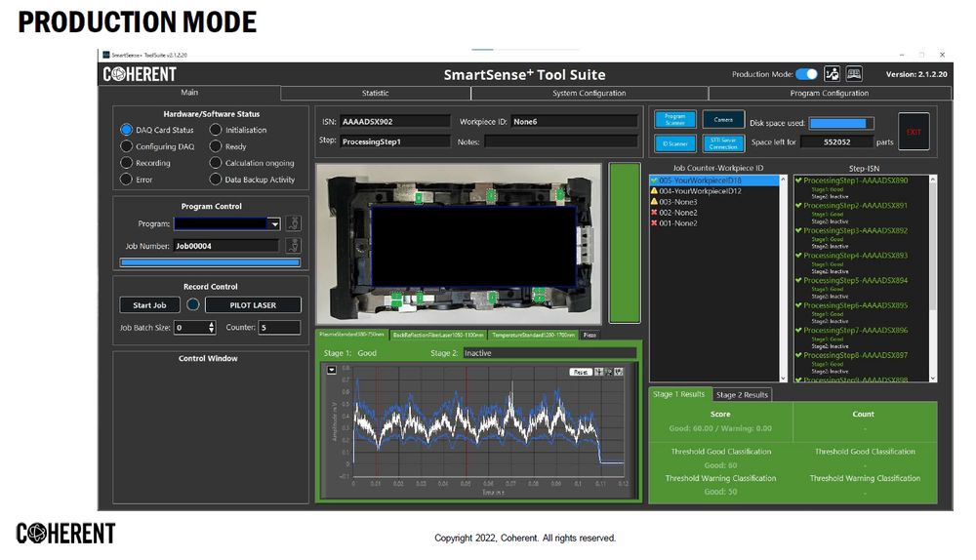The width and height of the screenshot is (976, 560).
Task: Click the blue job progress bar under Job Number
Action: pos(210,262)
